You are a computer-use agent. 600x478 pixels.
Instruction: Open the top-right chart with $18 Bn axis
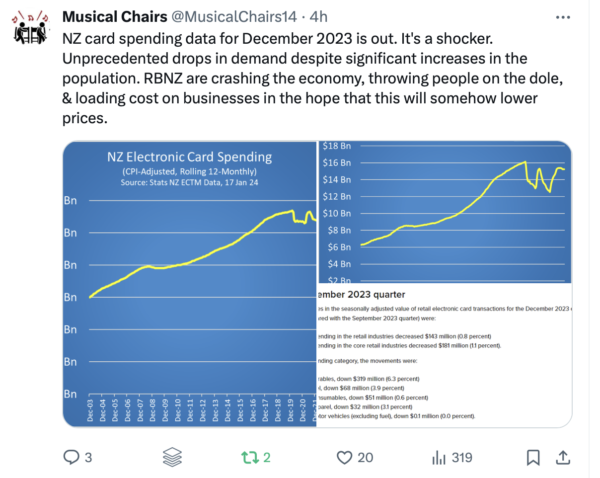click(445, 212)
